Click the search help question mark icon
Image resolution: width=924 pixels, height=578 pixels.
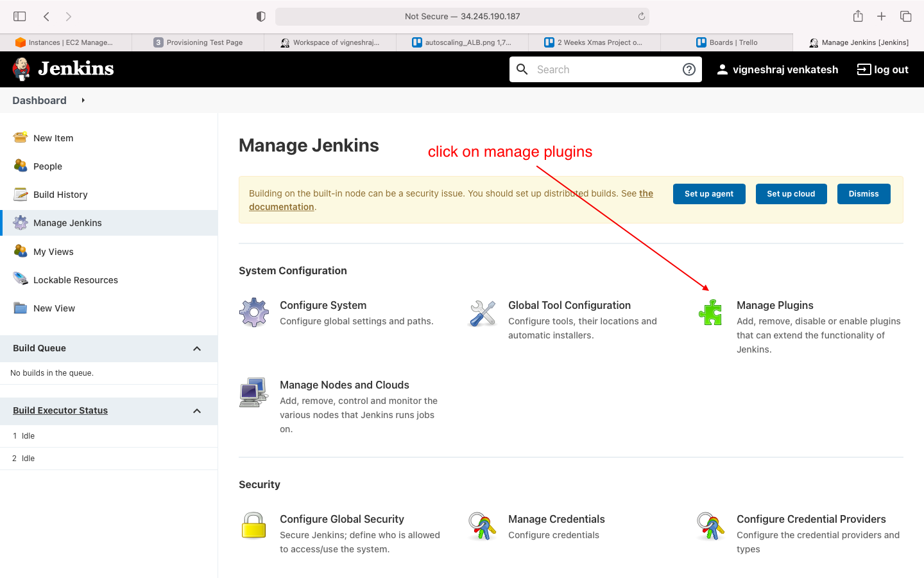tap(689, 69)
